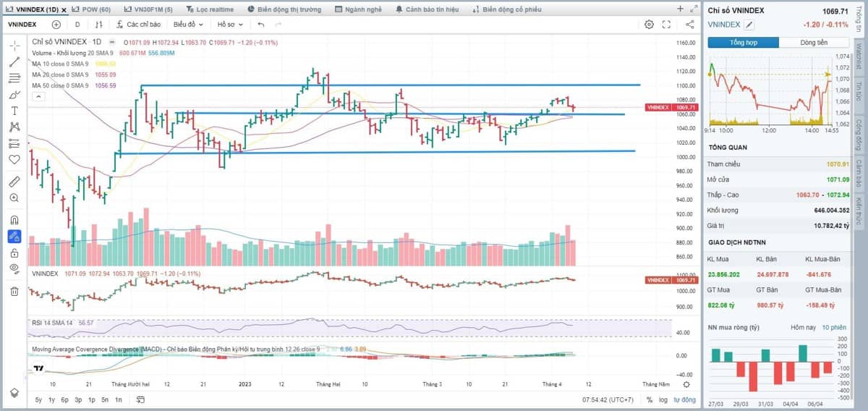Select the Dòng tiền view
The width and height of the screenshot is (868, 411).
(x=814, y=43)
